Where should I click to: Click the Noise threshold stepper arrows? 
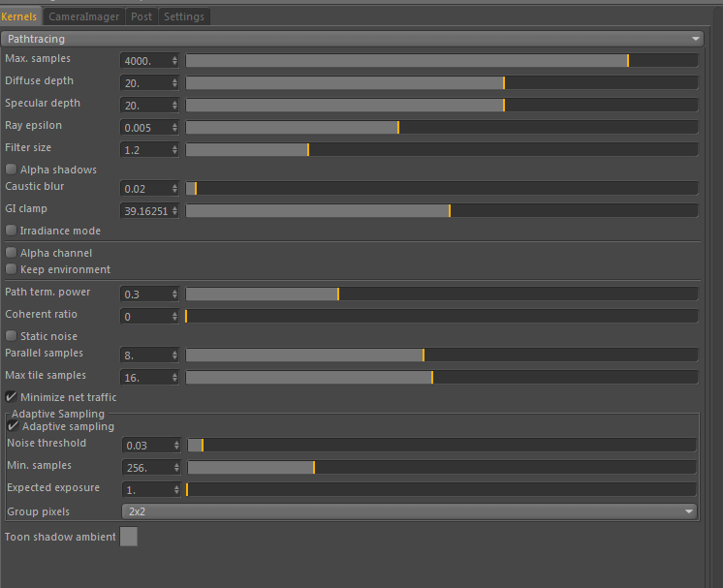coord(176,446)
